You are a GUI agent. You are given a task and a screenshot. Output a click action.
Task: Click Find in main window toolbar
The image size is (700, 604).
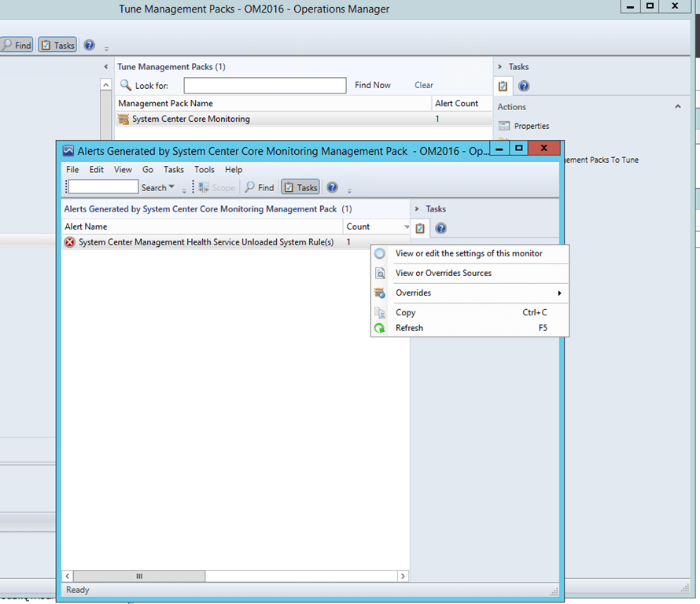pos(17,45)
